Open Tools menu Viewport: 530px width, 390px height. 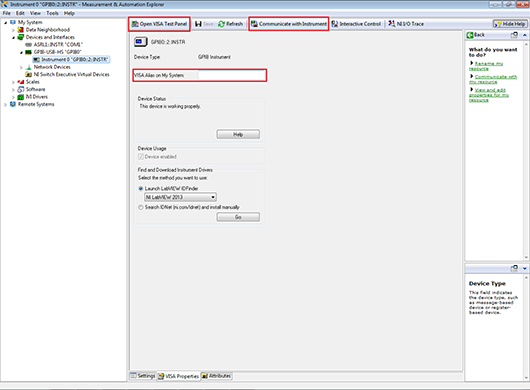pos(52,13)
